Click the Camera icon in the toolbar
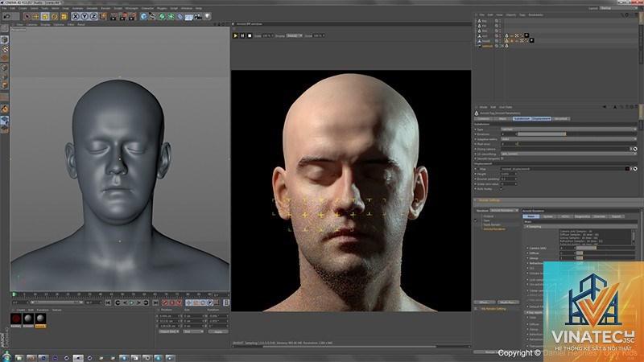This screenshot has width=644, height=362. pyautogui.click(x=198, y=16)
